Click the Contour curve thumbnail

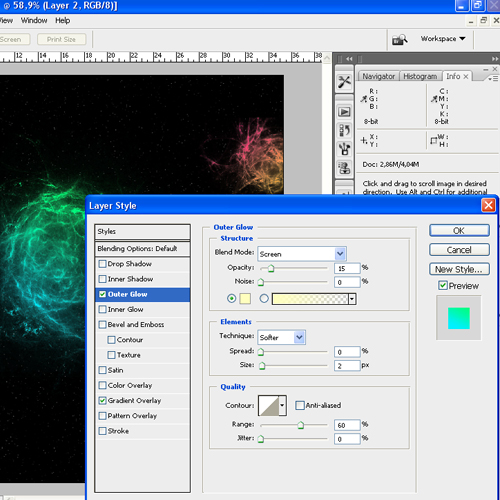tap(269, 405)
